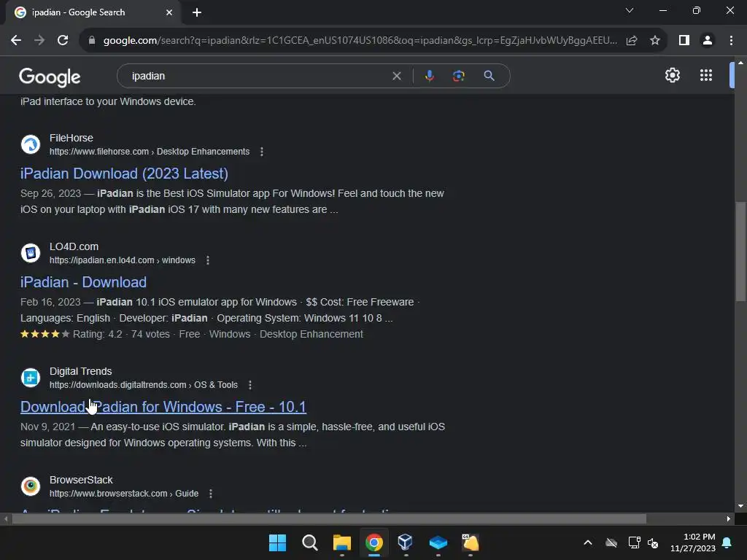
Task: Open File Explorer from taskbar
Action: [342, 542]
